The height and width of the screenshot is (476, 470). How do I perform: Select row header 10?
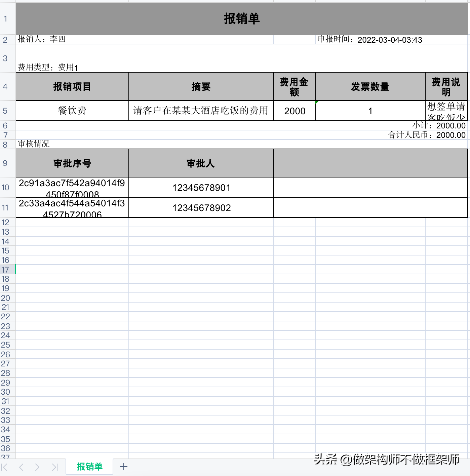8,187
